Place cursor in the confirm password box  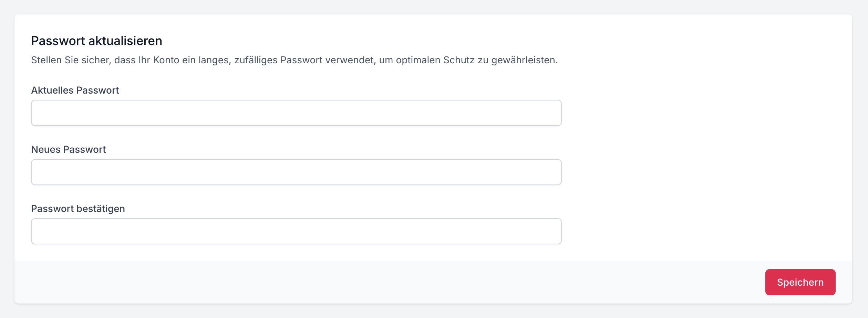point(296,231)
